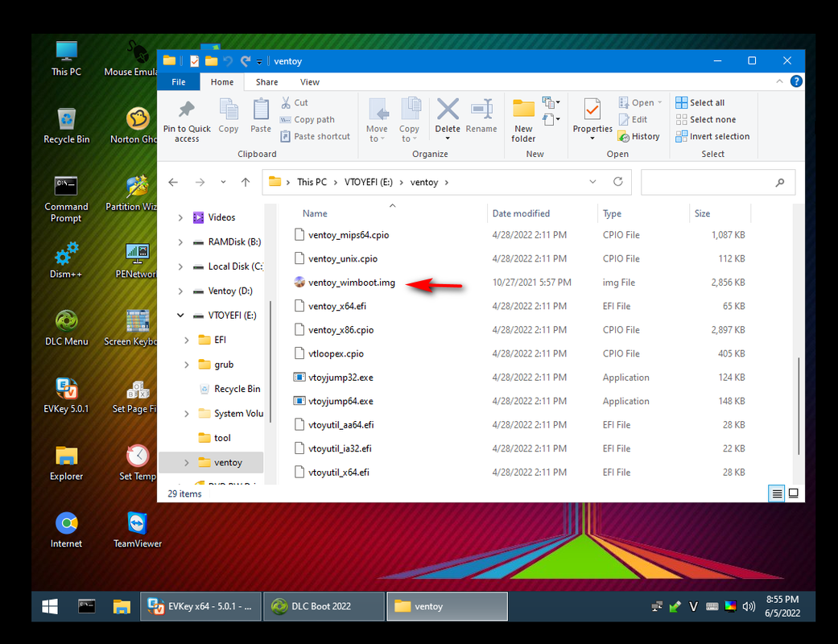Sort by Date modified column header

tap(521, 213)
